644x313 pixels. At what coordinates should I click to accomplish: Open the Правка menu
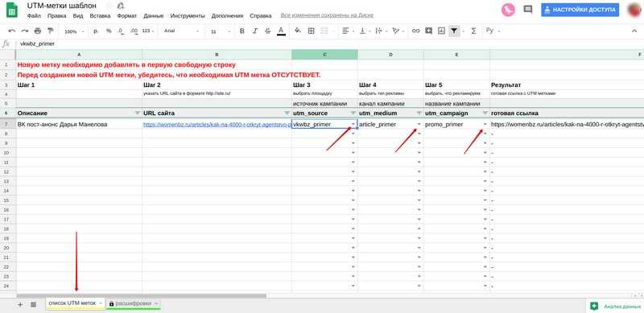(56, 16)
